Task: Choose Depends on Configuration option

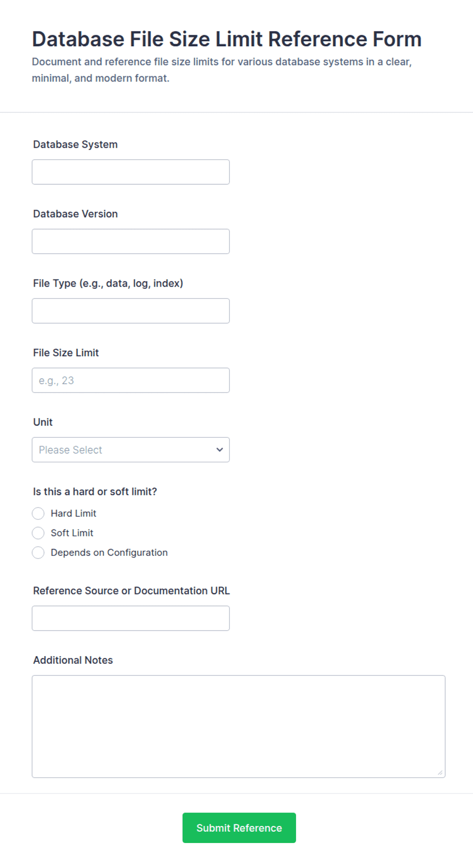Action: (x=38, y=552)
